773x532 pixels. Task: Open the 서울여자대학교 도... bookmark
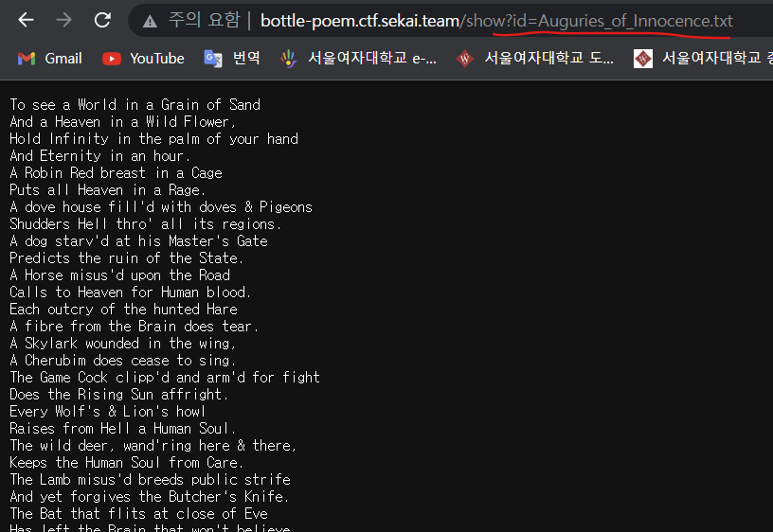[x=548, y=58]
